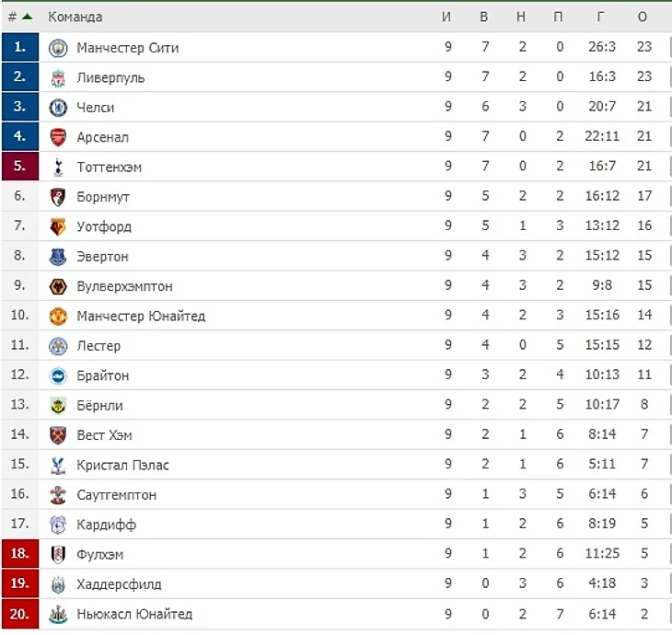672x635 pixels.
Task: Sort table by the # position column arrow
Action: 28,17
